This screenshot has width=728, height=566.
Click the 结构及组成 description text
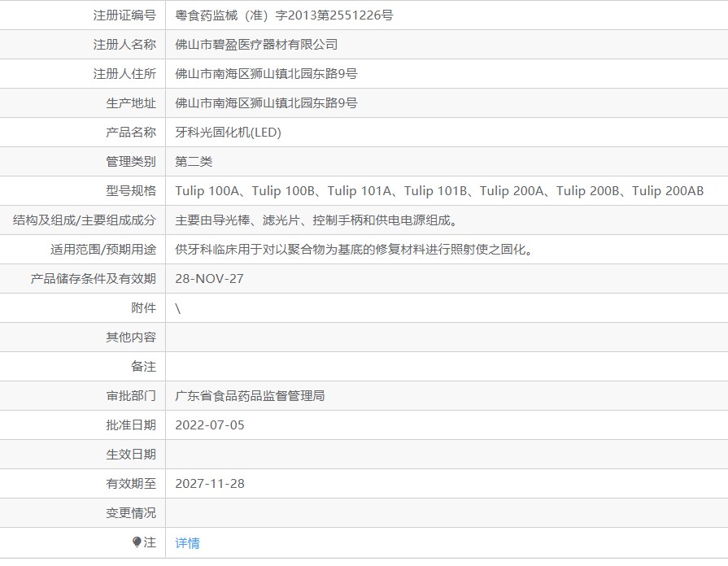point(317,220)
